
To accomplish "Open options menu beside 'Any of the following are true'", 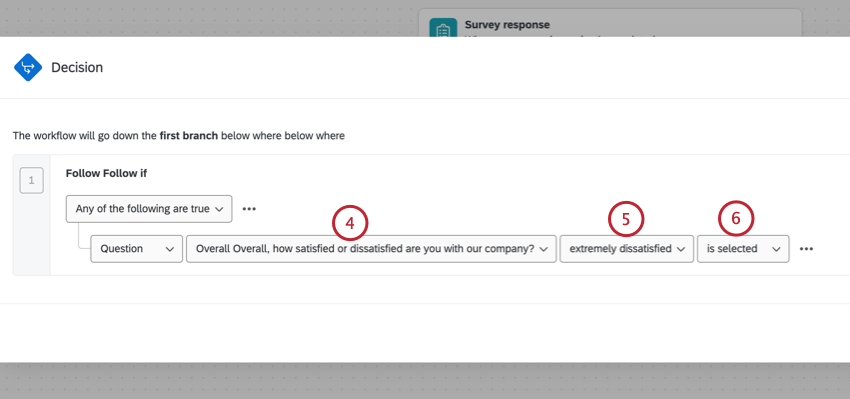I will (x=249, y=209).
